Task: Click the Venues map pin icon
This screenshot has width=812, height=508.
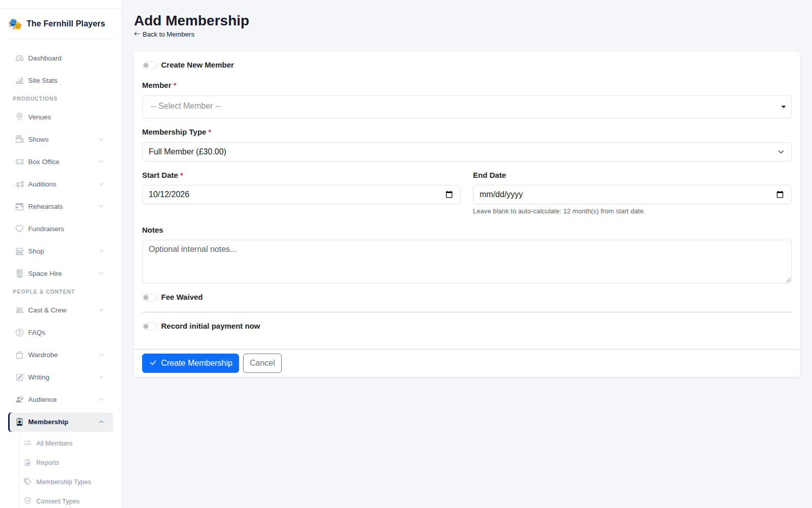Action: point(19,117)
